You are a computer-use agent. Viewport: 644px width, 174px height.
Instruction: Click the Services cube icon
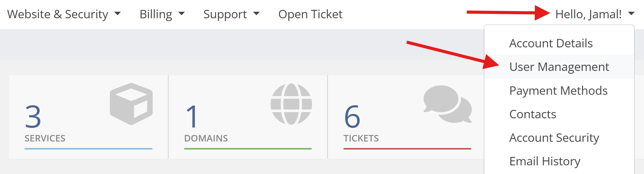click(131, 104)
